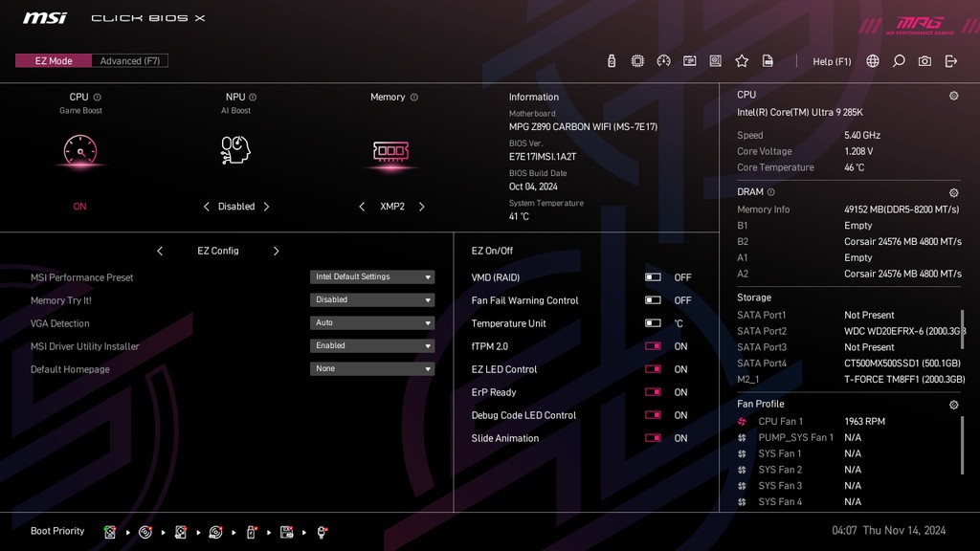
Task: Click info icon beside DRAM heading
Action: click(x=770, y=191)
